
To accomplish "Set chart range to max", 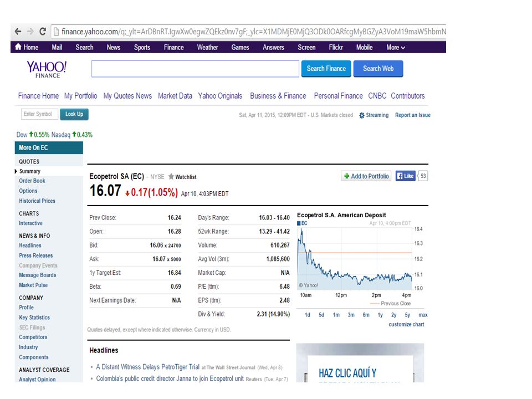I will pos(423,315).
